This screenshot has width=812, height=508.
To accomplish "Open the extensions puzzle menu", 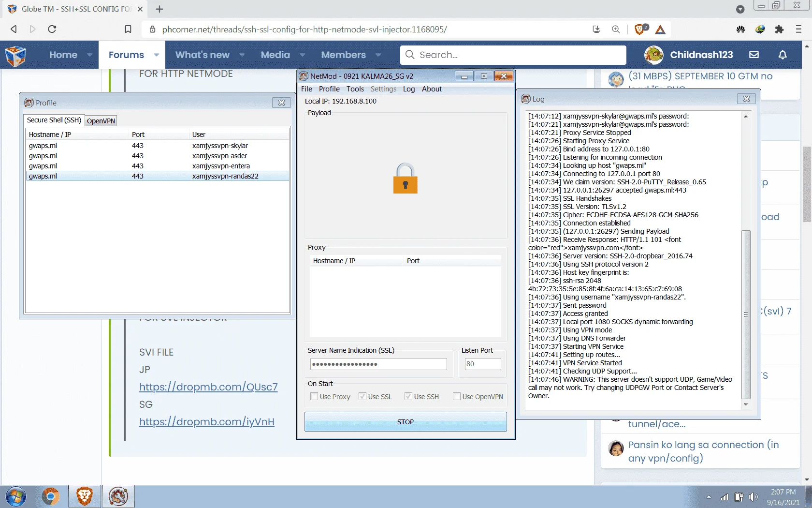I will point(779,30).
